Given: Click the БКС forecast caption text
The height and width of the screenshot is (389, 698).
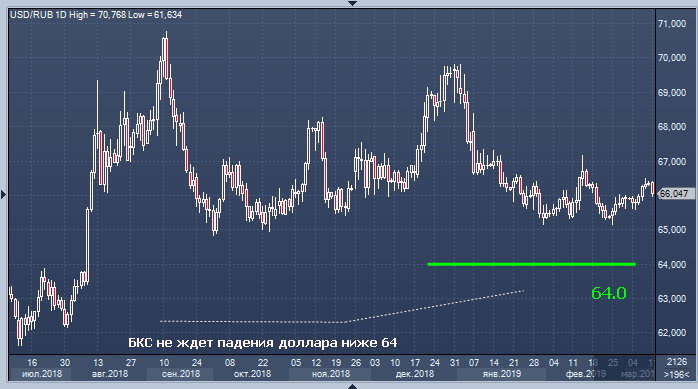Looking at the screenshot, I should click(263, 342).
